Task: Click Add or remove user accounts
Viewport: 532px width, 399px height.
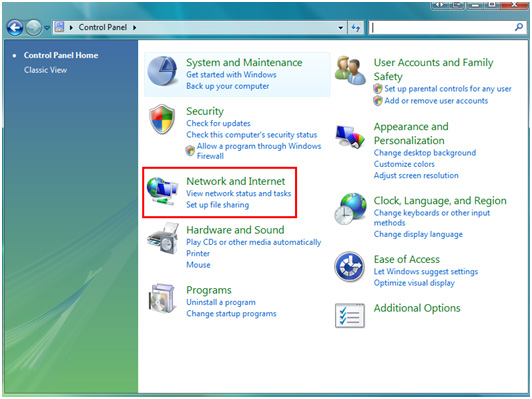Action: click(436, 101)
